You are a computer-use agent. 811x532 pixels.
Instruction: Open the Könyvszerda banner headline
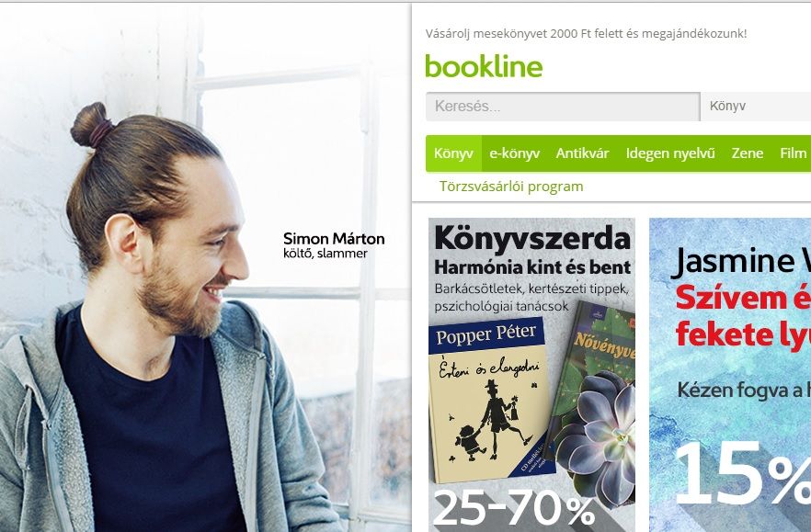coord(532,238)
